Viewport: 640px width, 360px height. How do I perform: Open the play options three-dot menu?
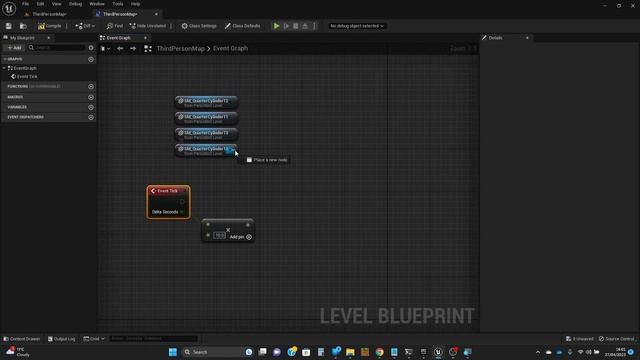(x=314, y=26)
